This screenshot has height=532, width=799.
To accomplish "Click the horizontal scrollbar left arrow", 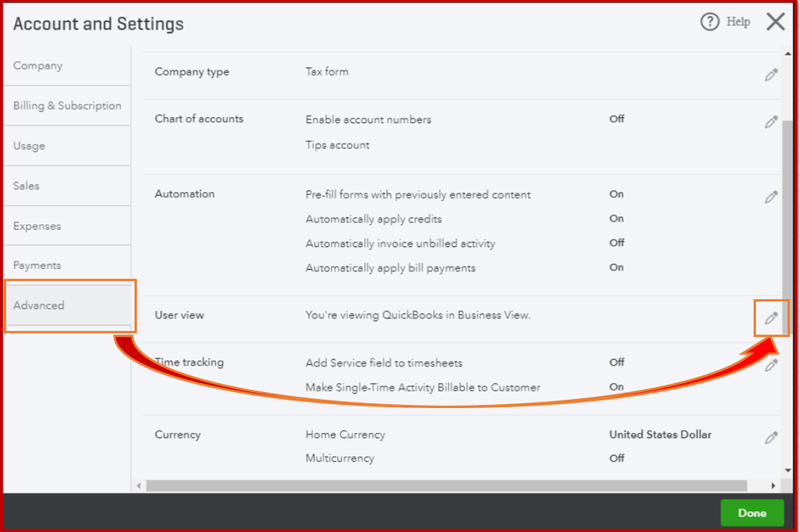I will pyautogui.click(x=139, y=486).
